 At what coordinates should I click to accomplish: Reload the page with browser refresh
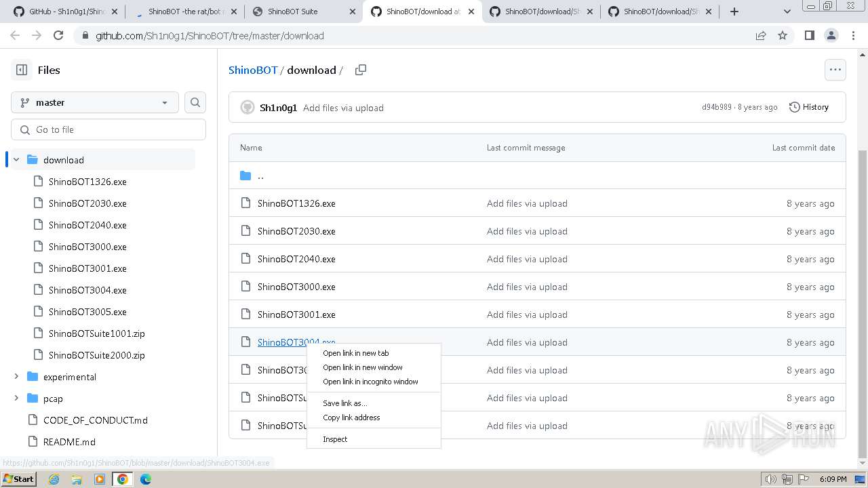tap(58, 36)
